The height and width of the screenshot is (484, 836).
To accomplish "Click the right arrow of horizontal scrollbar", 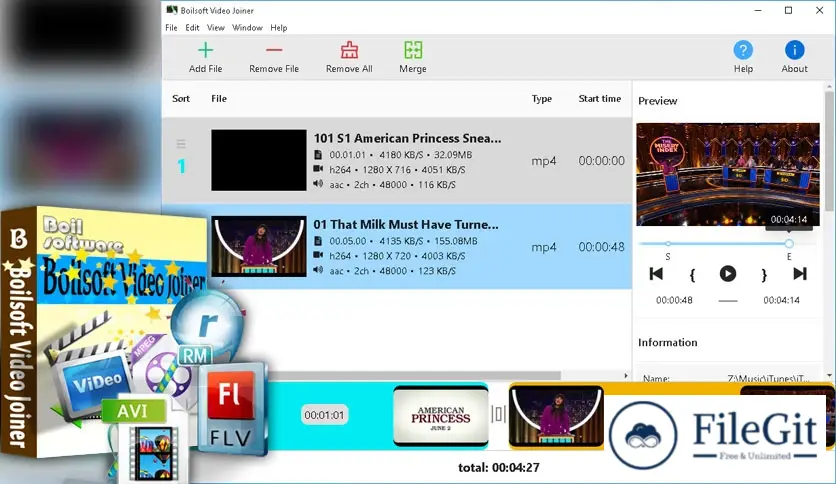I will point(626,376).
